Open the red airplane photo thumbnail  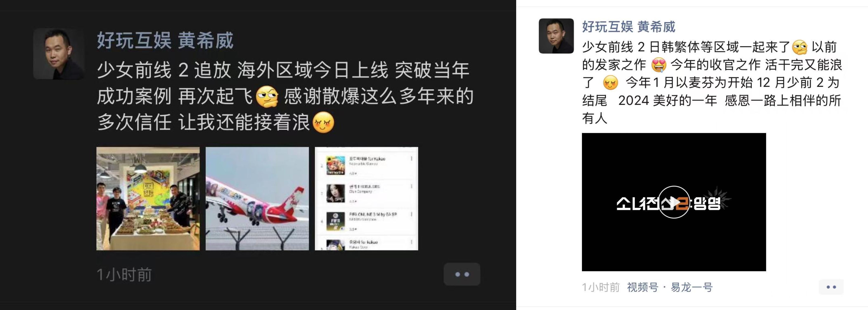[x=257, y=199]
